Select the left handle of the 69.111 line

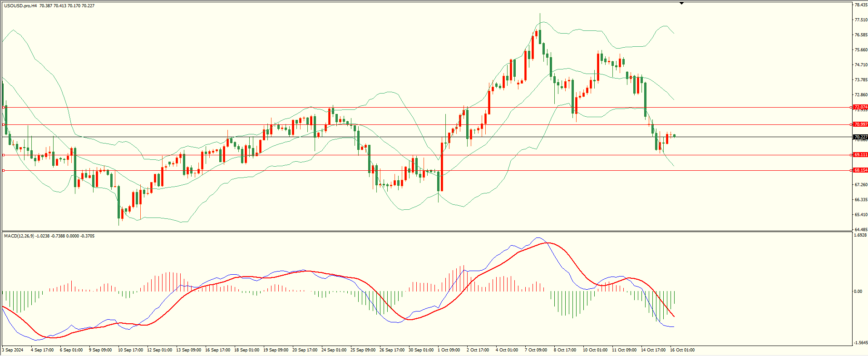coord(4,155)
